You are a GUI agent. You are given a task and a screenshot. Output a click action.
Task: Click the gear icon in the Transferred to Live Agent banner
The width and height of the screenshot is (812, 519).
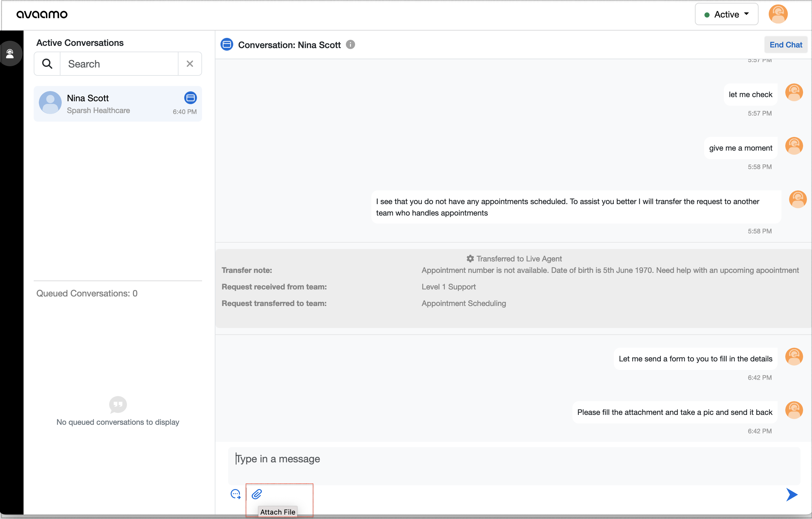(x=470, y=259)
